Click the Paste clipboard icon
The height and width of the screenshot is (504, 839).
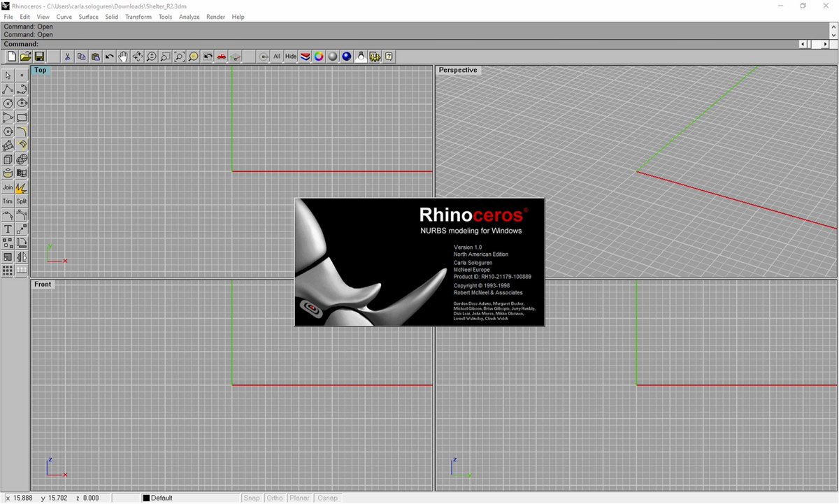pyautogui.click(x=96, y=57)
